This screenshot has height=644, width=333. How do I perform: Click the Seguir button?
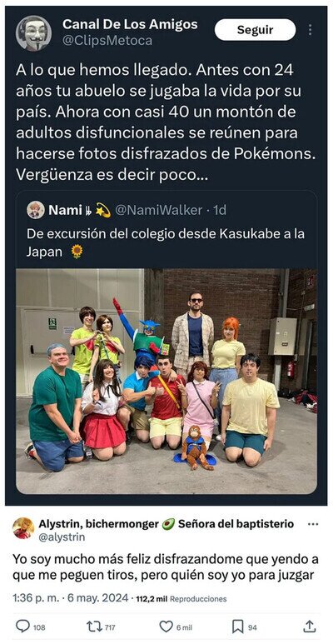255,29
